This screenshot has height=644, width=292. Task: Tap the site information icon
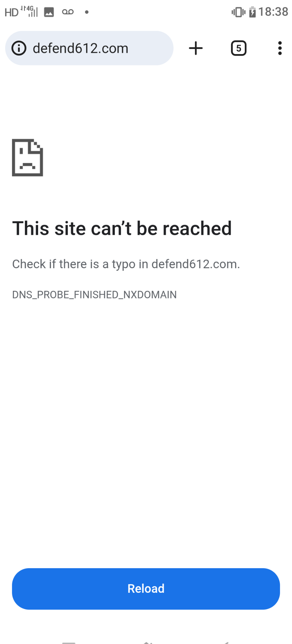(x=19, y=48)
